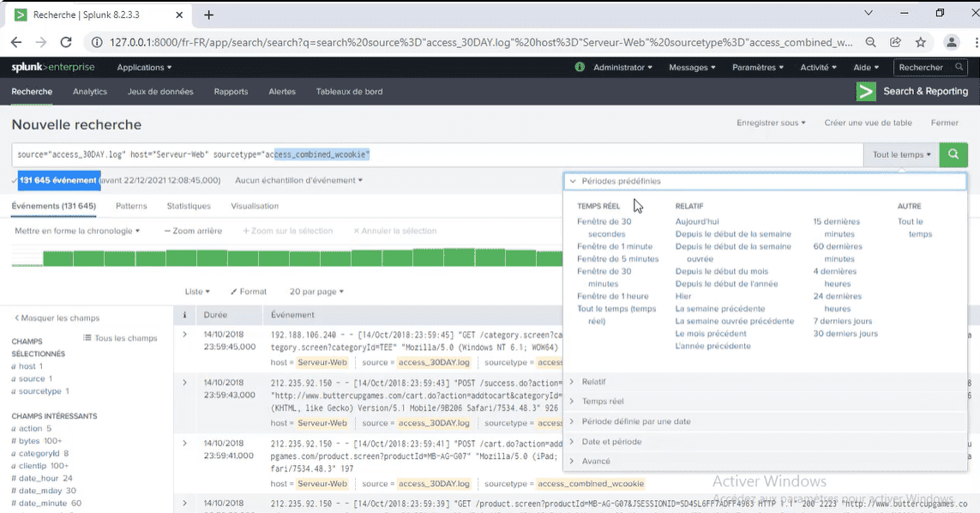
Task: Select Aujourd'hui relative time preset
Action: tap(697, 221)
